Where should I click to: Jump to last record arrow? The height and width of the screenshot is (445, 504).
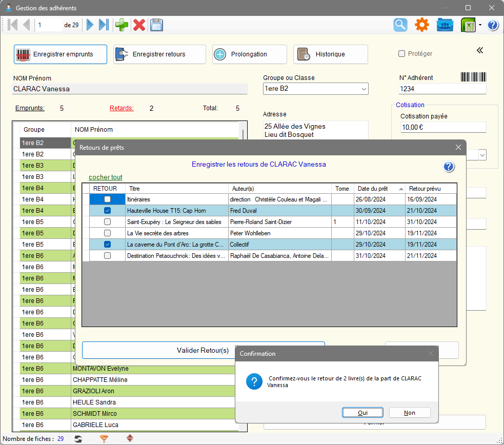click(x=104, y=25)
